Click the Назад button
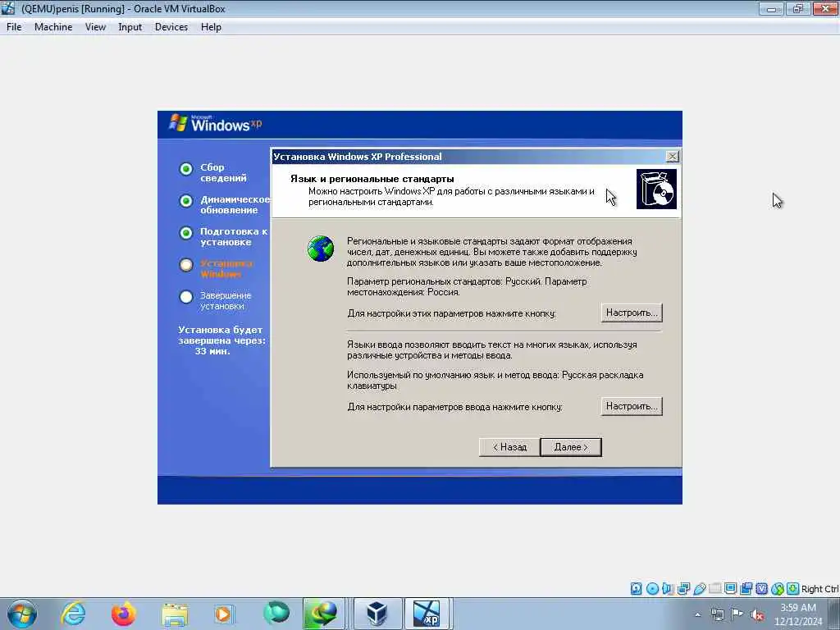Image resolution: width=840 pixels, height=630 pixels. coord(509,447)
